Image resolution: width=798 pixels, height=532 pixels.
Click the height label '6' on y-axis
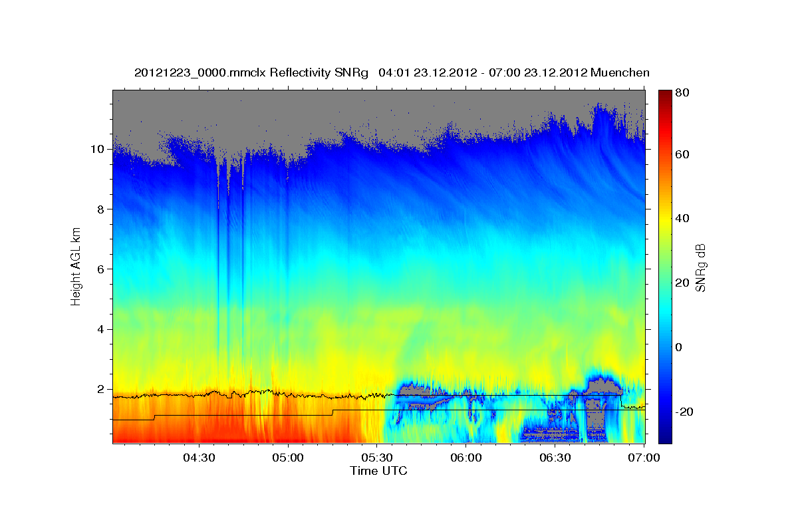pyautogui.click(x=101, y=269)
